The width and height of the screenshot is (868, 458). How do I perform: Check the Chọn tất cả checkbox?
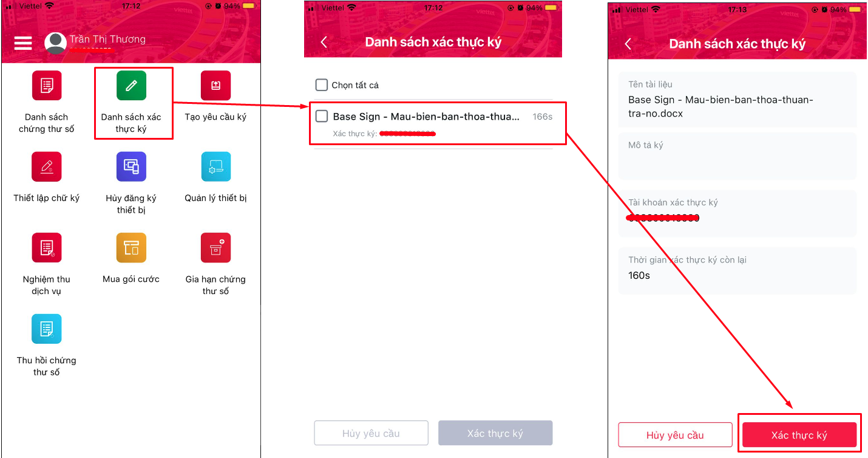click(322, 85)
